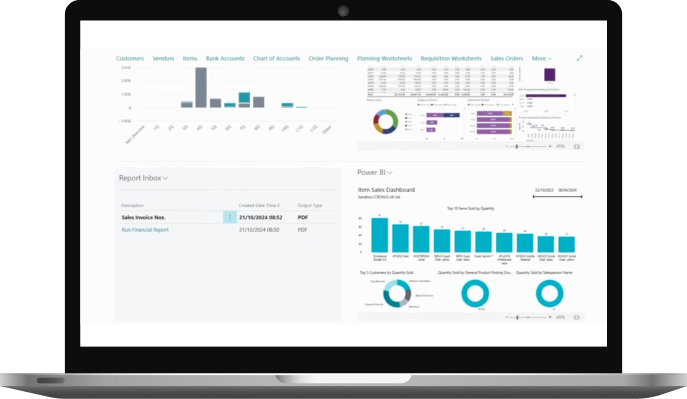
Task: Click the Top 10 Items Sold by Quantity heading
Action: coord(471,208)
